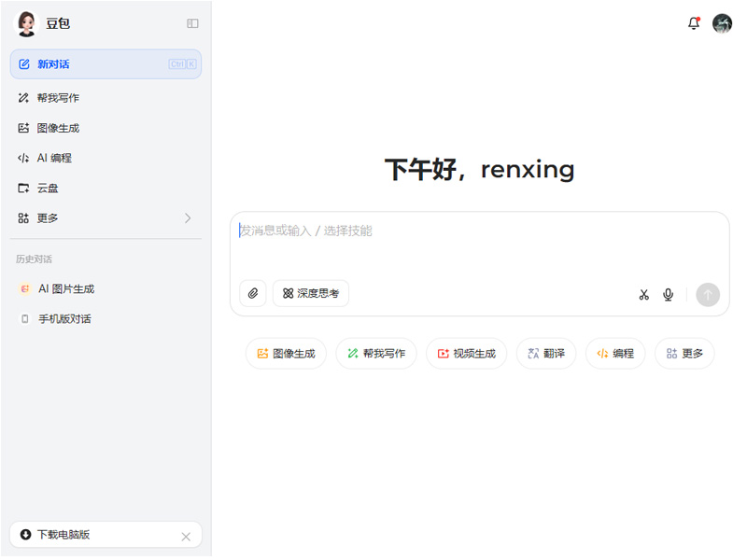Click the scissors screenshot icon in input box
Screen dimensions: 747x560
click(x=642, y=293)
